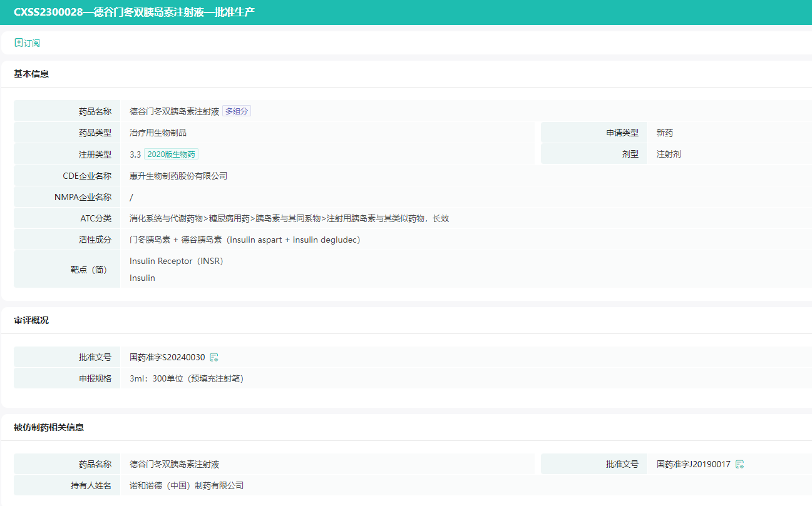Open holder 诺和诺德（中国）制药有限公司
812x506 pixels.
click(x=187, y=485)
